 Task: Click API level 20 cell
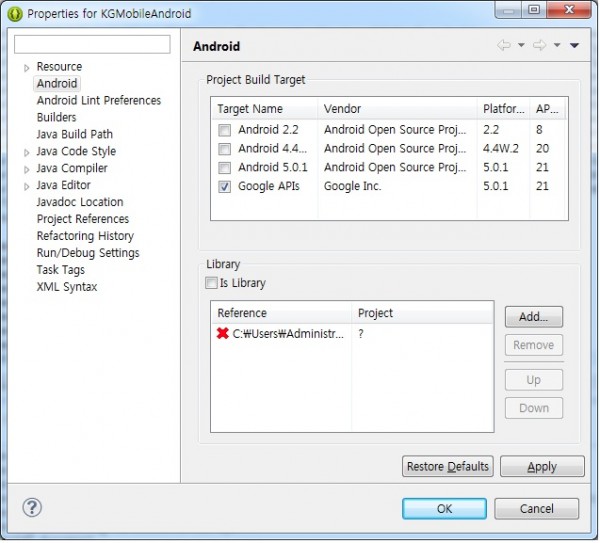(x=542, y=149)
